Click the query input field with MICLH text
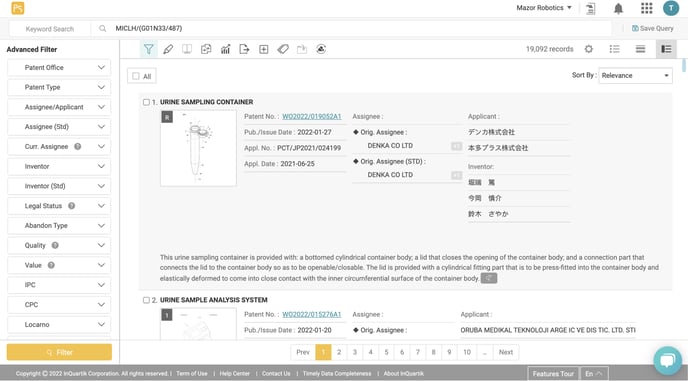The image size is (688, 381). click(x=351, y=29)
